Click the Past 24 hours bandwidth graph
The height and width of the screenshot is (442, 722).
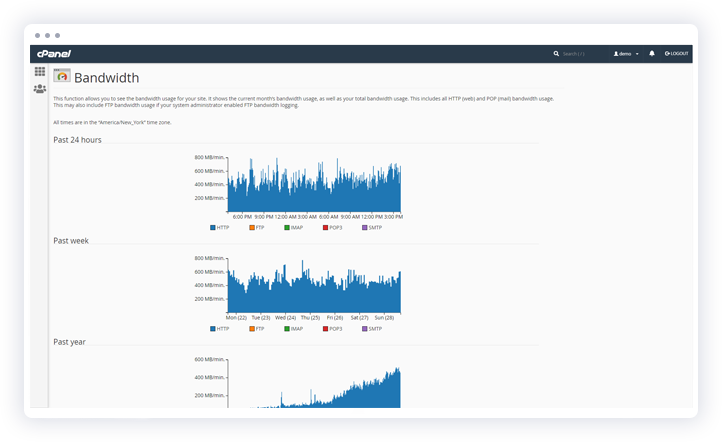[313, 187]
